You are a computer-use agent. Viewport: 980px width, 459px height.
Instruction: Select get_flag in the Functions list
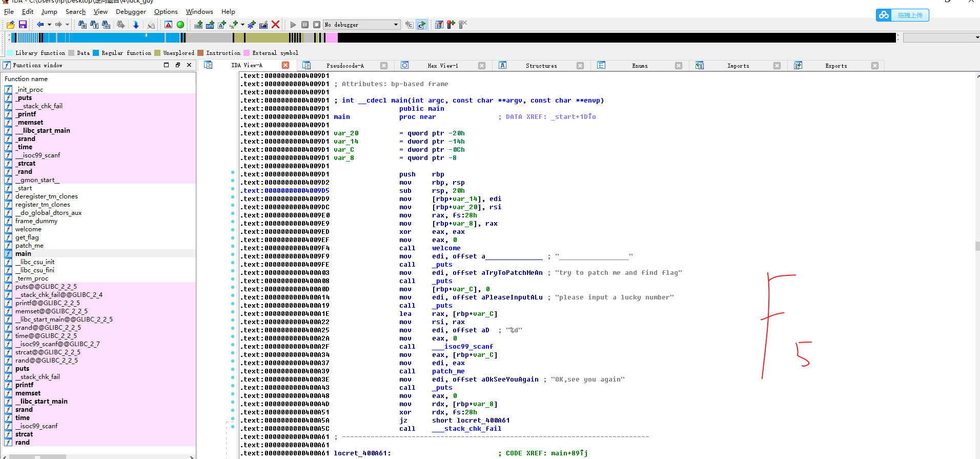(x=27, y=237)
